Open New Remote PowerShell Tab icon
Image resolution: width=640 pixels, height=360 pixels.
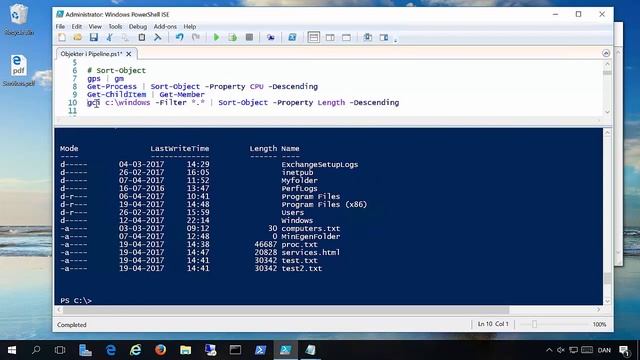pyautogui.click(x=271, y=38)
